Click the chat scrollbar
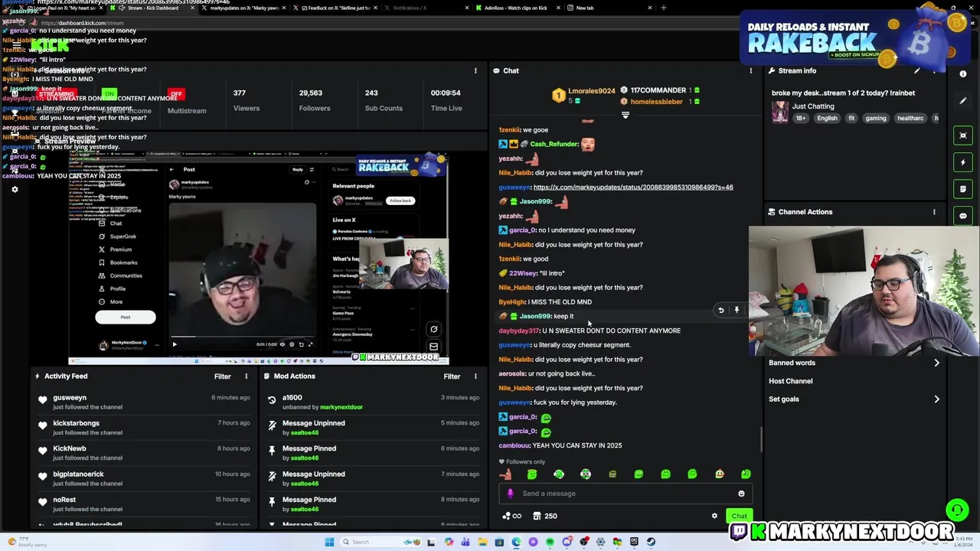 click(761, 439)
